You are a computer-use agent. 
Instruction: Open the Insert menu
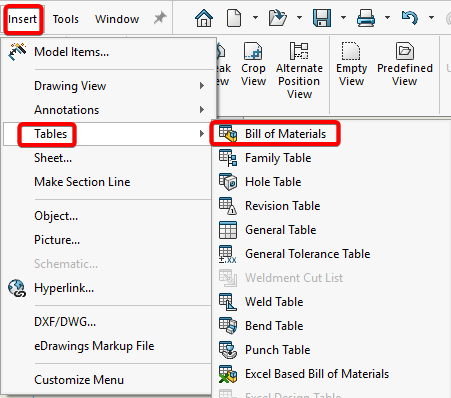tap(22, 19)
